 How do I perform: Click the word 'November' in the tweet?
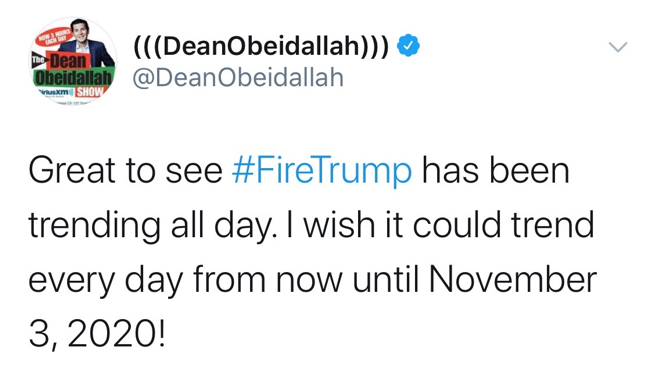click(x=513, y=279)
